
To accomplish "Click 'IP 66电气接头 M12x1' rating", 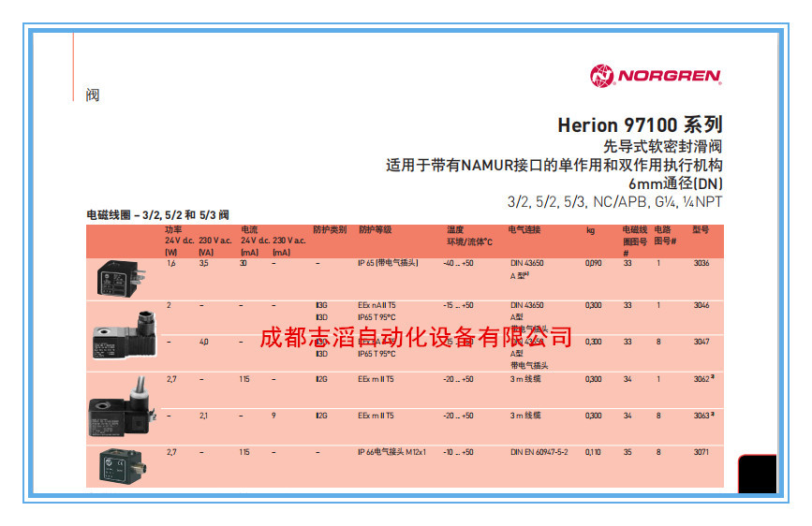I will pyautogui.click(x=392, y=452).
